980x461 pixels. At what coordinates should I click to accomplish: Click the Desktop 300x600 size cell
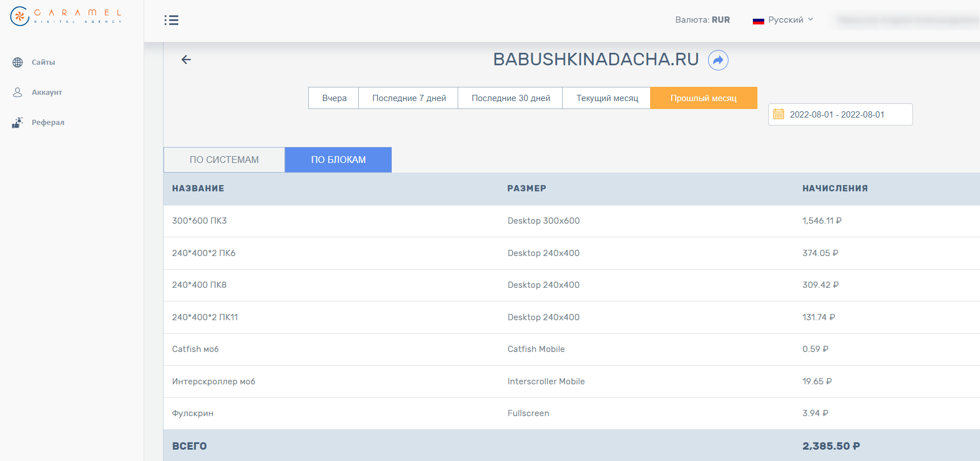pos(543,221)
